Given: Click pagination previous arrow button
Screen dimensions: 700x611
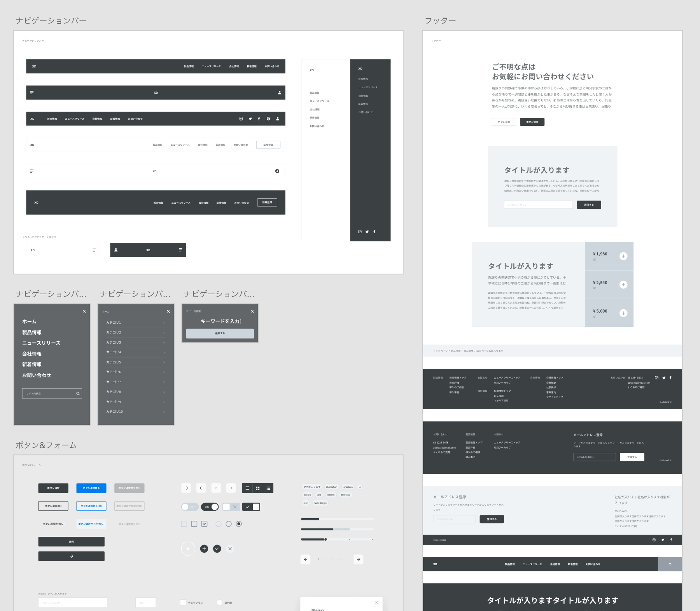Looking at the screenshot, I should (x=306, y=559).
